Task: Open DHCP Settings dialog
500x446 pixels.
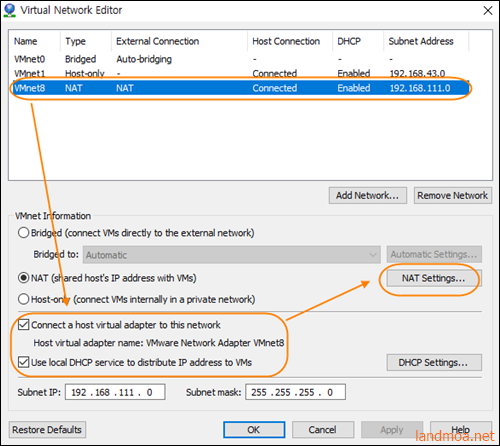Action: [434, 362]
